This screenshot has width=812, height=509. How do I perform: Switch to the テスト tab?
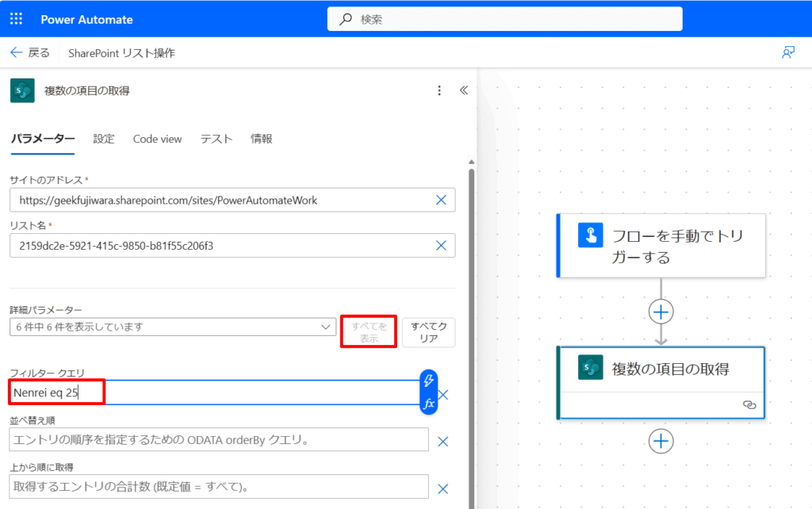pyautogui.click(x=216, y=139)
